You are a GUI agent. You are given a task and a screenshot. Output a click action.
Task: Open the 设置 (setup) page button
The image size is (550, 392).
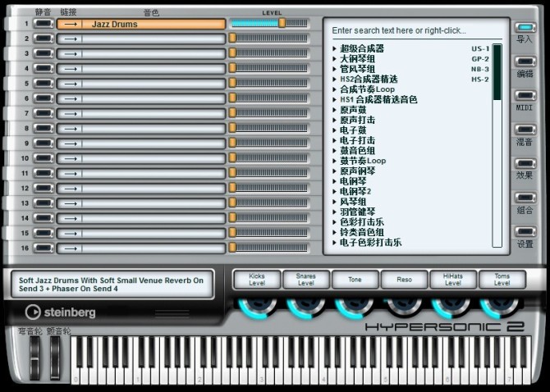(525, 231)
